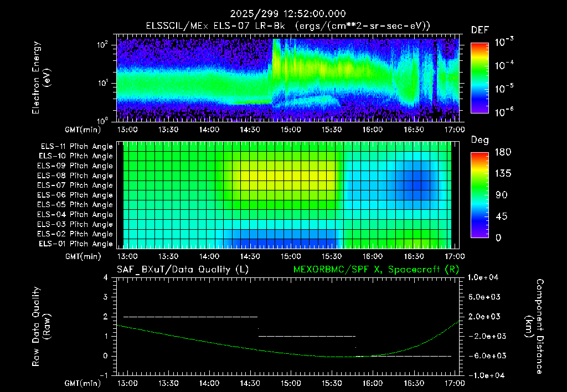Viewport: 567px width, 392px height.
Task: Click the ELS-06 Pitch Angle row label
Action: (x=75, y=195)
